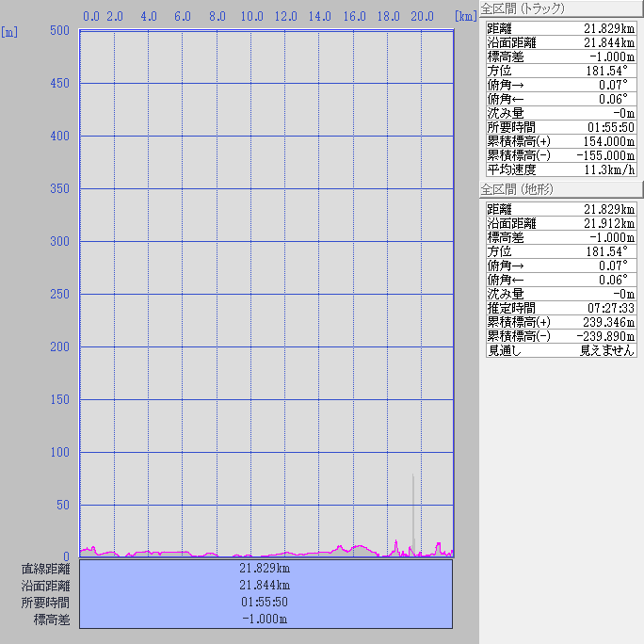Select terrain 累積標高(-) value -239.890m
This screenshot has height=644, width=644.
[605, 336]
